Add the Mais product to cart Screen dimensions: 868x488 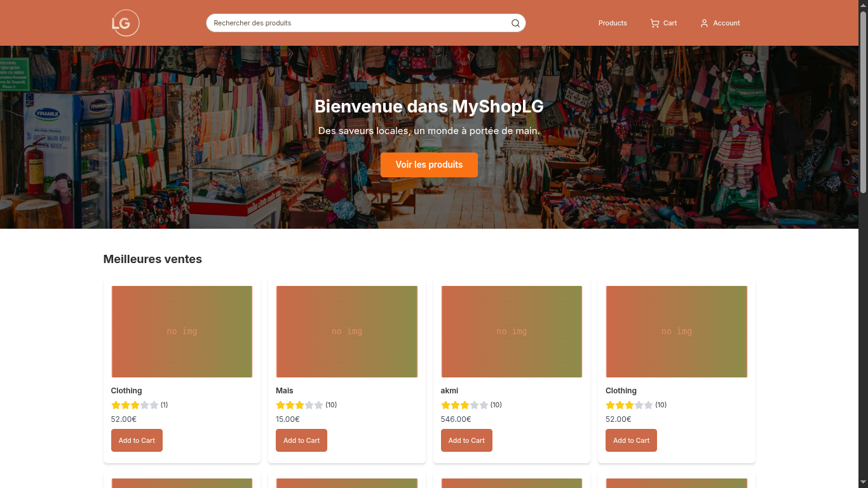tap(301, 440)
